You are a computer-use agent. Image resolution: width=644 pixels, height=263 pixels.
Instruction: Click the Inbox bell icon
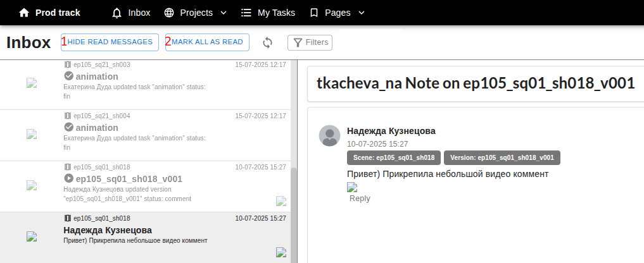click(117, 13)
